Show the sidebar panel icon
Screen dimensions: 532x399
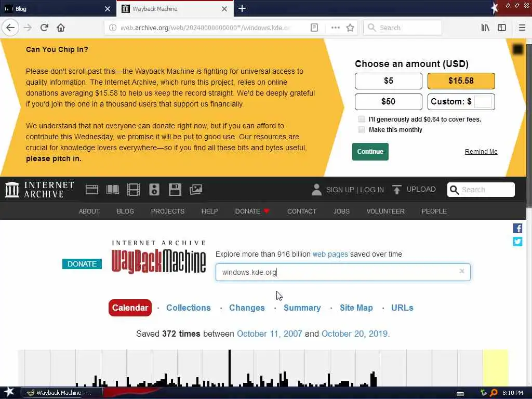coord(502,28)
